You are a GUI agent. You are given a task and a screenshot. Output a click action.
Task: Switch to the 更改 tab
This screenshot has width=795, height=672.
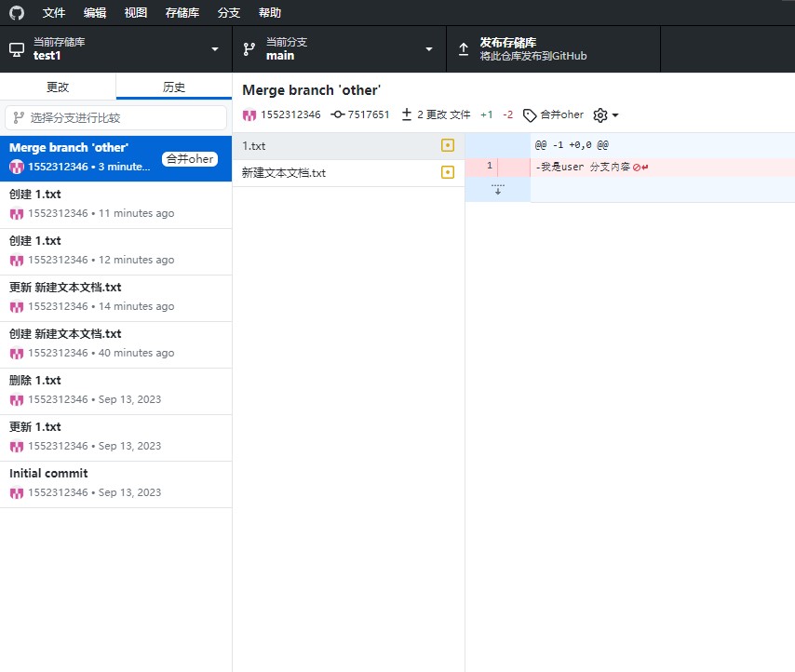tap(58, 87)
